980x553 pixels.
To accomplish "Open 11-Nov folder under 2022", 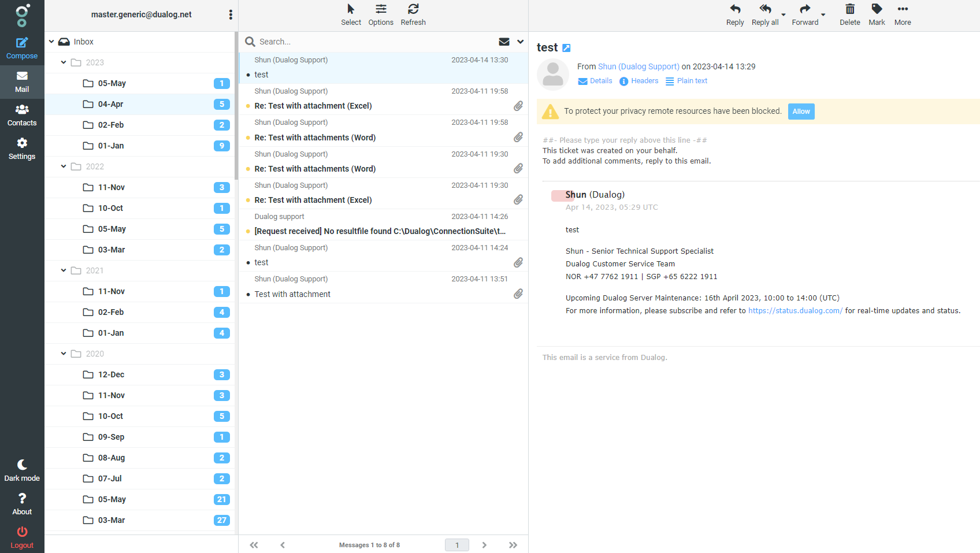I will click(139, 187).
